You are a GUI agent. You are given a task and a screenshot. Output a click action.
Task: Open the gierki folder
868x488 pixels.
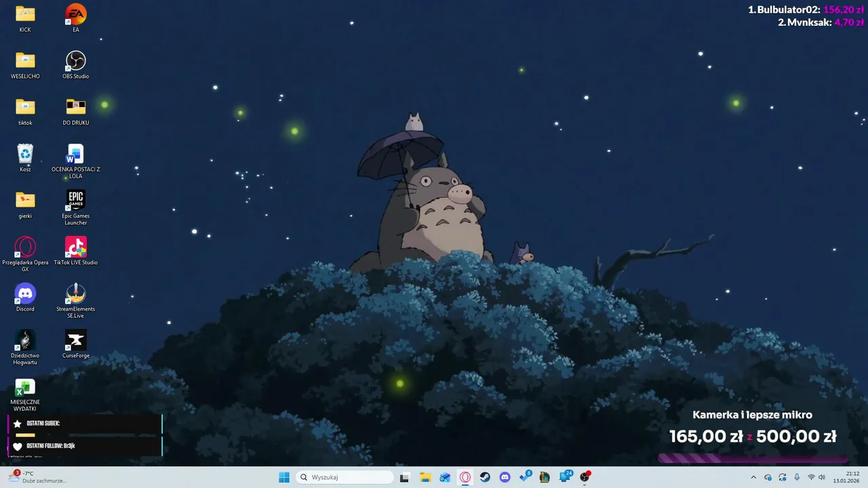pos(25,205)
